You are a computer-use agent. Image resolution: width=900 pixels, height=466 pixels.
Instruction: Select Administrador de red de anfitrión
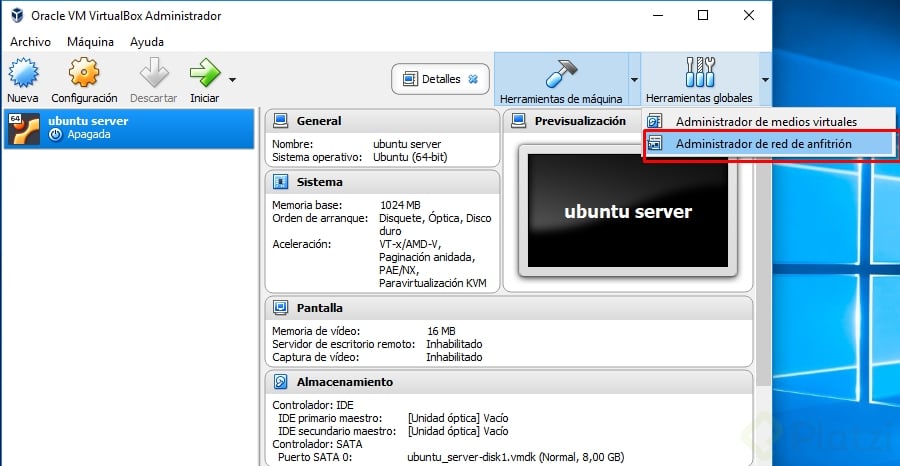767,144
